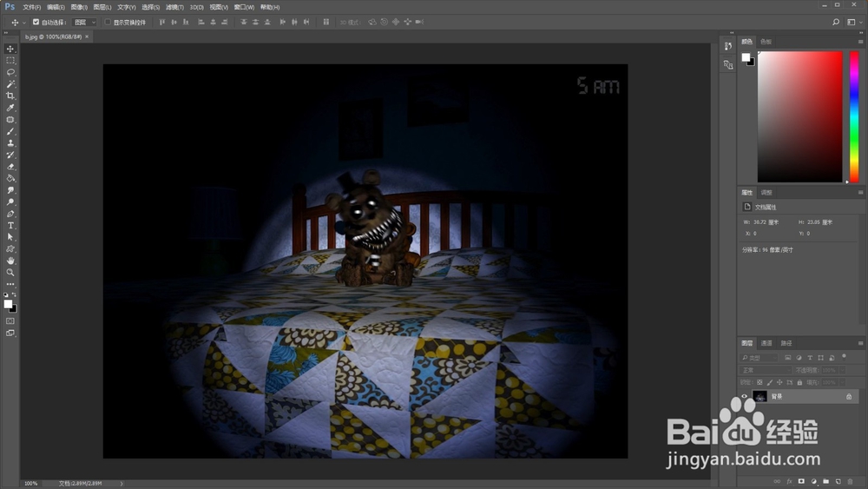This screenshot has height=489, width=868.
Task: Close the b.jpg document tab
Action: pyautogui.click(x=87, y=36)
